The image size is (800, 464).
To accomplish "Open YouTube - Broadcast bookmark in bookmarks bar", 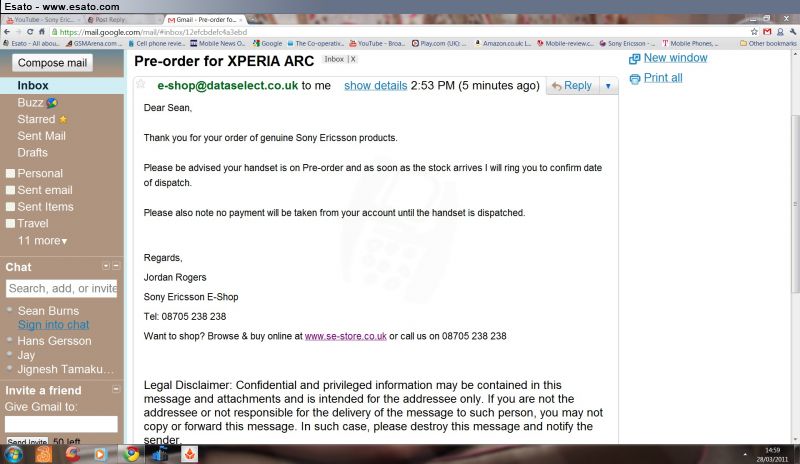I will tap(378, 43).
